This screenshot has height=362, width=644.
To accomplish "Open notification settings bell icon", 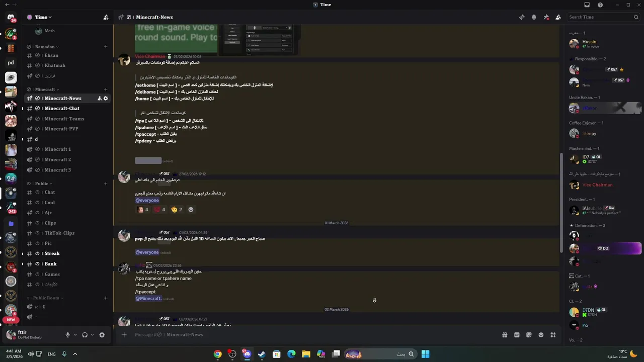I will pyautogui.click(x=534, y=17).
